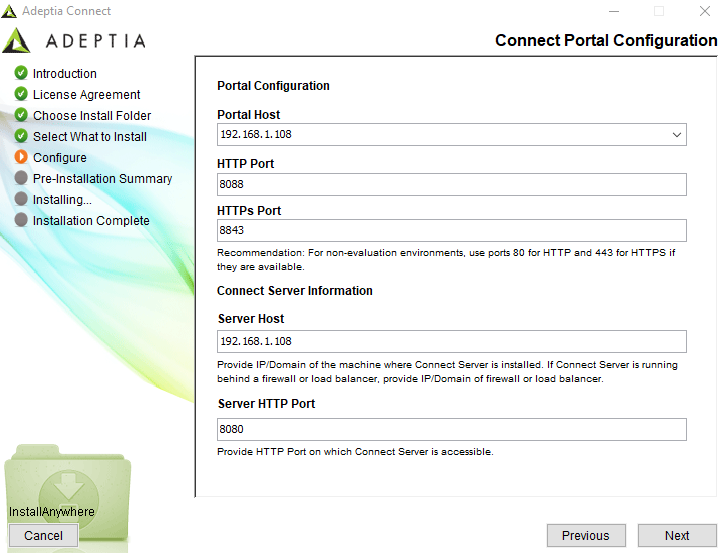The image size is (721, 553).
Task: Cancel the installation
Action: (x=43, y=536)
